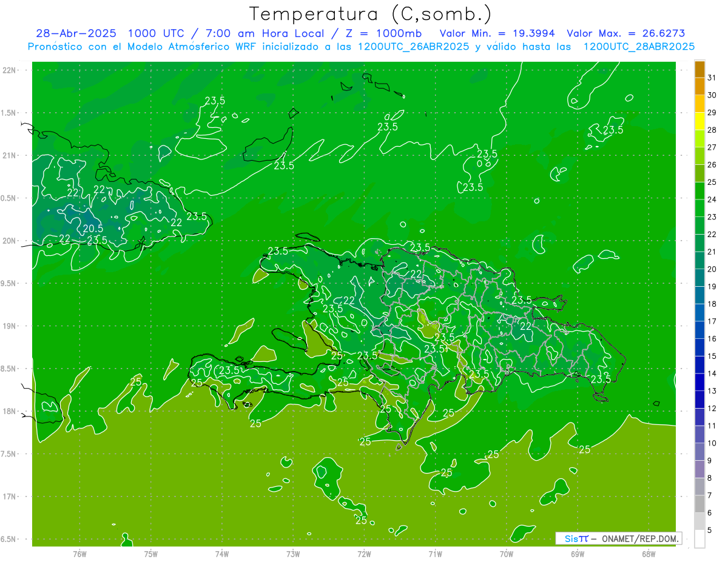Click the '17N' latitude axis label
The width and height of the screenshot is (728, 562).
10,497
